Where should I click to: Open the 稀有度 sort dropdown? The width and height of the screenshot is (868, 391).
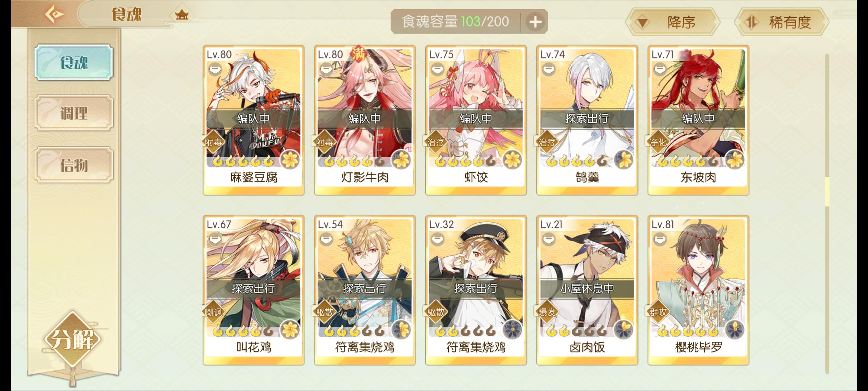782,22
